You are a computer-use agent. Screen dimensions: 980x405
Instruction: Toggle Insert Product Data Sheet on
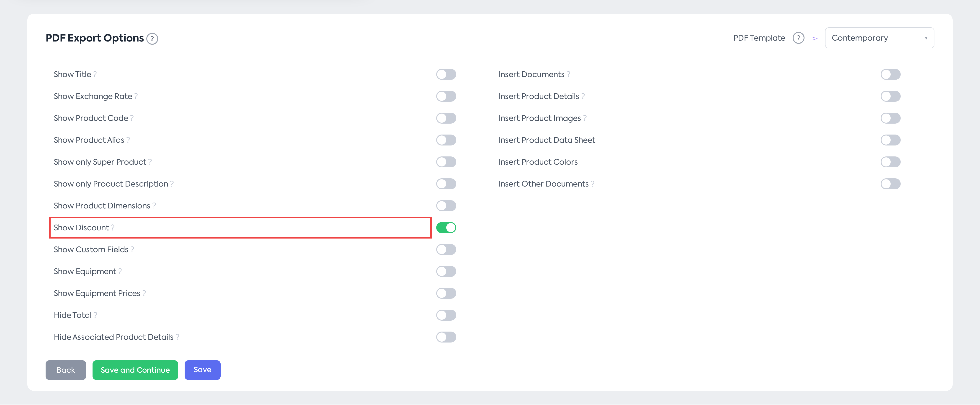pos(890,140)
